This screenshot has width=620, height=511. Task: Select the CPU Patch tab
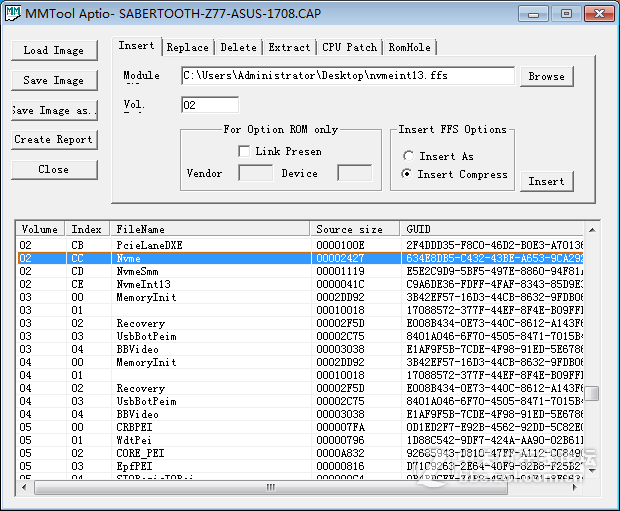click(x=350, y=47)
